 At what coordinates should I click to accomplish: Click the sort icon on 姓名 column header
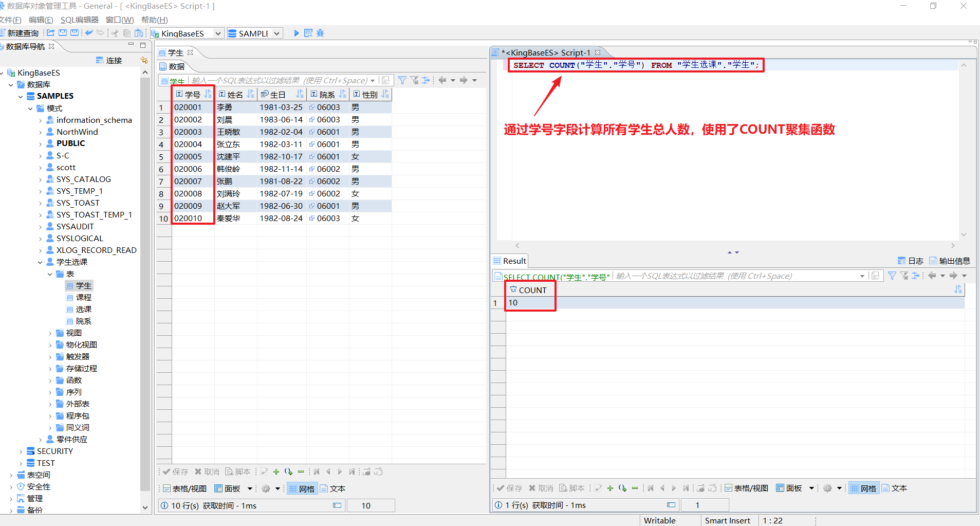[250, 94]
